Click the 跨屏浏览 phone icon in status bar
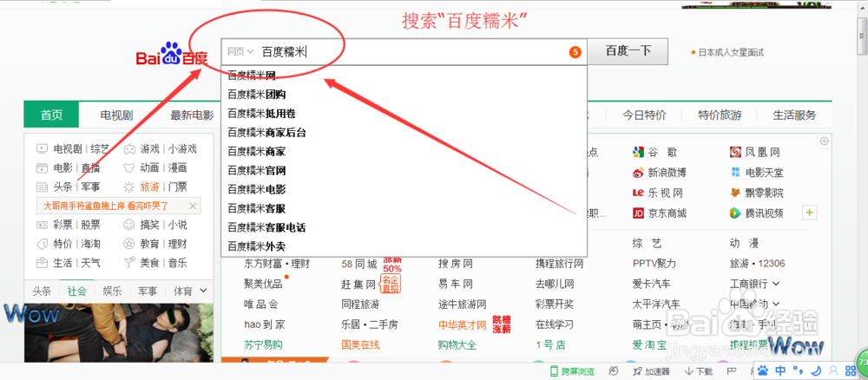This screenshot has width=868, height=380. coord(554,371)
